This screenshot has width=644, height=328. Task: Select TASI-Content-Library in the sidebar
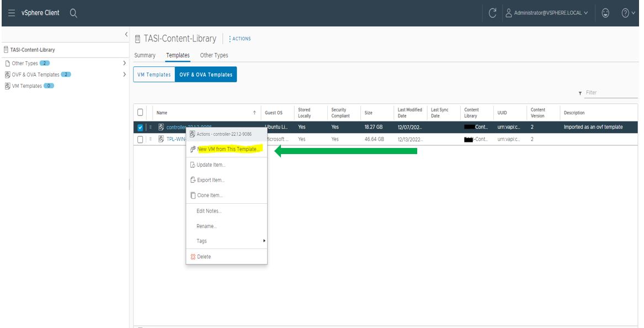33,50
